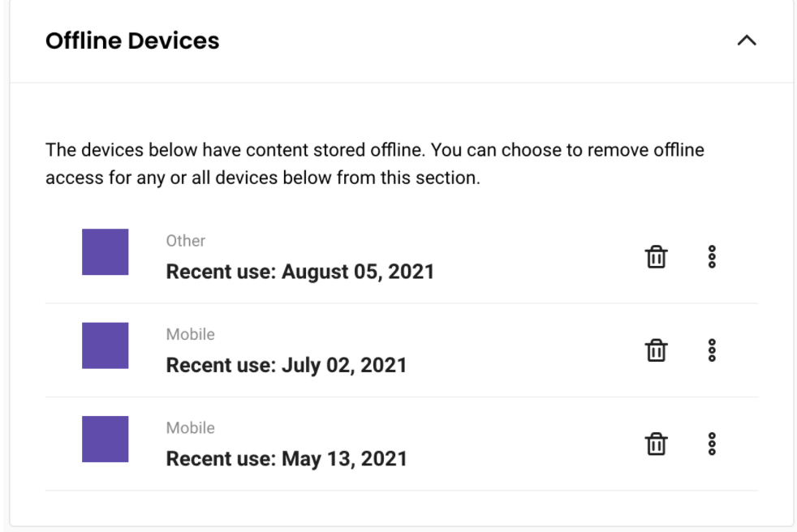Select the Mobile label on July 02 row
This screenshot has width=797, height=532.
[192, 334]
